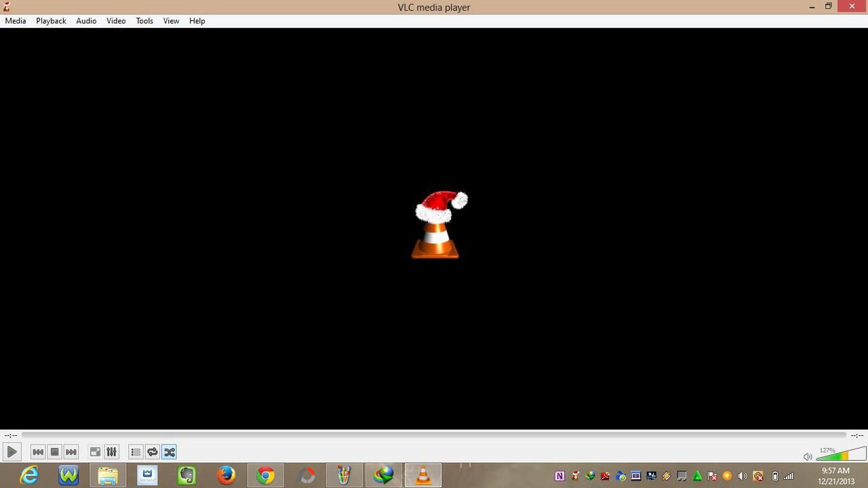Open the green W app in taskbar
Screen dimensions: 868x488
(x=68, y=475)
